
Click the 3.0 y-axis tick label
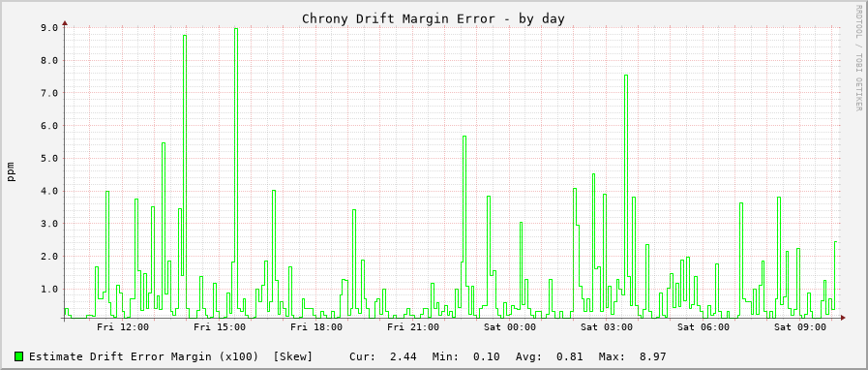coord(49,224)
